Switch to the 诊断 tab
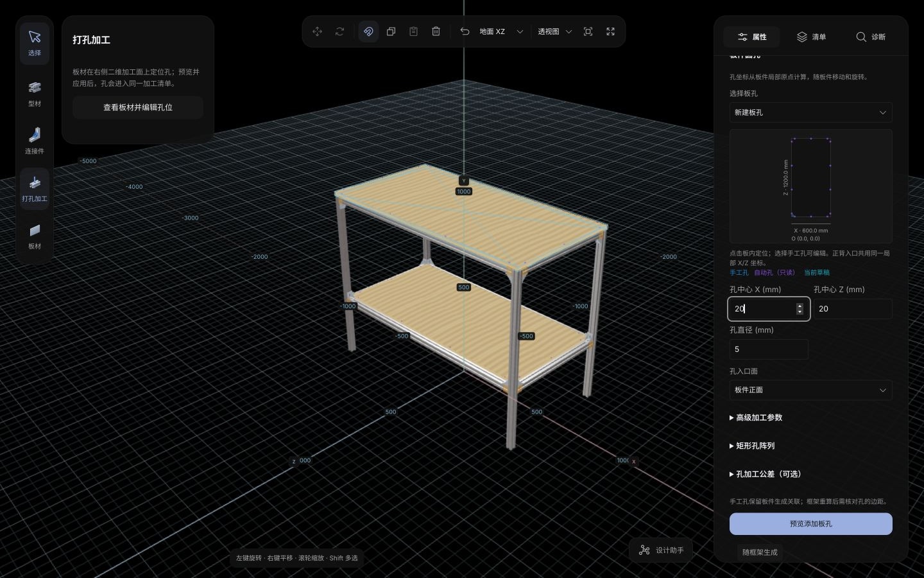 (x=871, y=37)
